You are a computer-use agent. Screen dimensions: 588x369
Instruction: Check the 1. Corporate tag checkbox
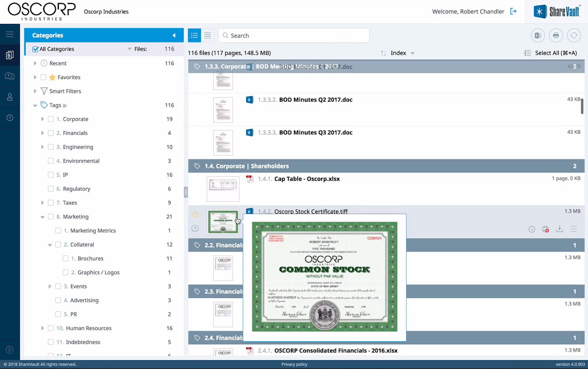(x=51, y=119)
